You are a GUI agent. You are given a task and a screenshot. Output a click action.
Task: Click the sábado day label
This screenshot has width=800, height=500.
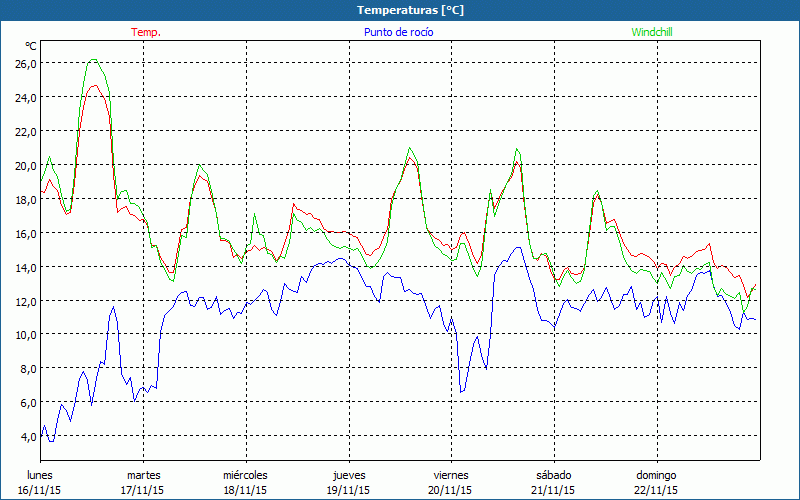(553, 475)
